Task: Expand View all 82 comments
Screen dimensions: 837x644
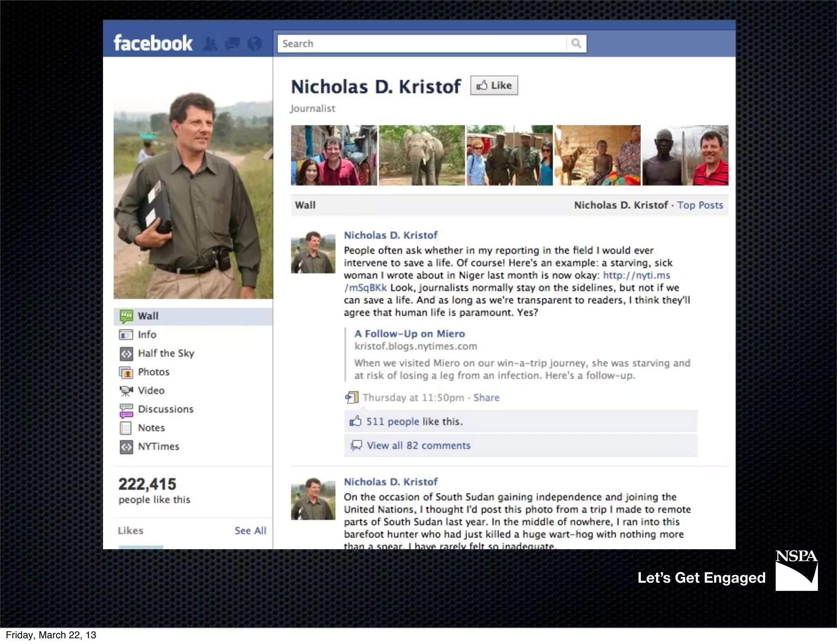Action: click(418, 445)
